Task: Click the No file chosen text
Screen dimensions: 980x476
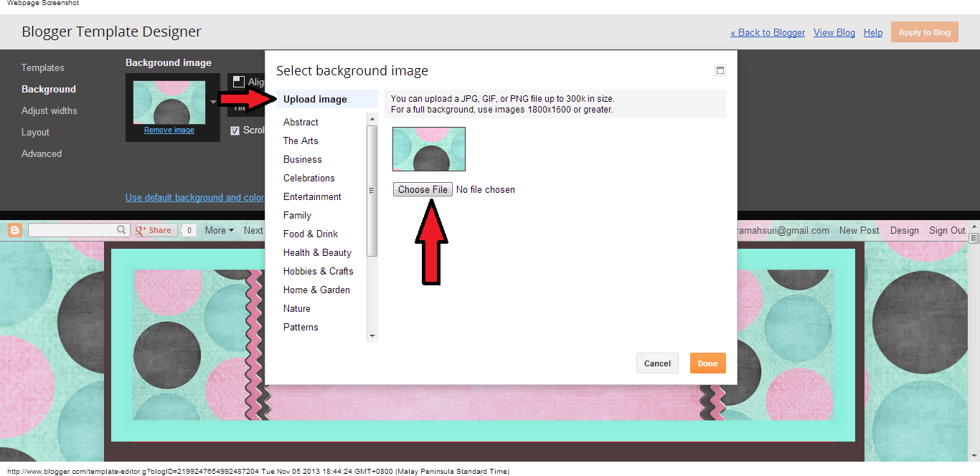Action: [x=486, y=189]
